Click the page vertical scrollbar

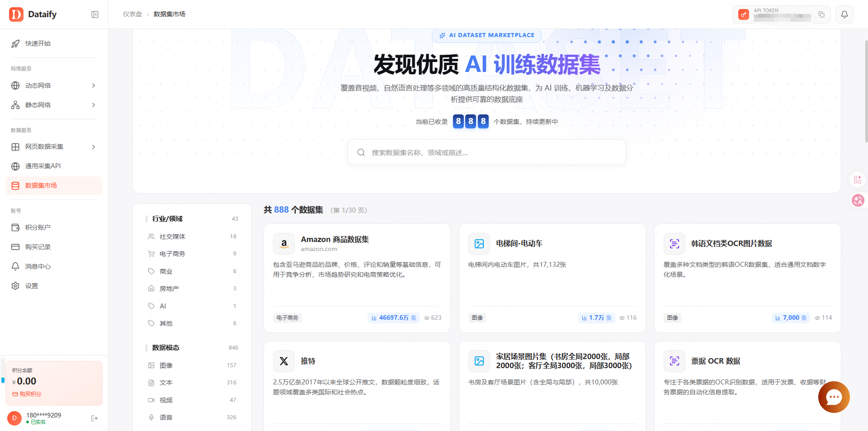click(866, 90)
